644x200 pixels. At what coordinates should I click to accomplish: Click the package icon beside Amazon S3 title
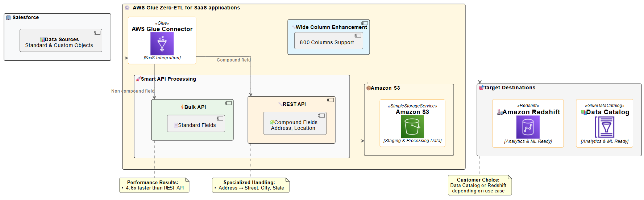[x=369, y=88]
